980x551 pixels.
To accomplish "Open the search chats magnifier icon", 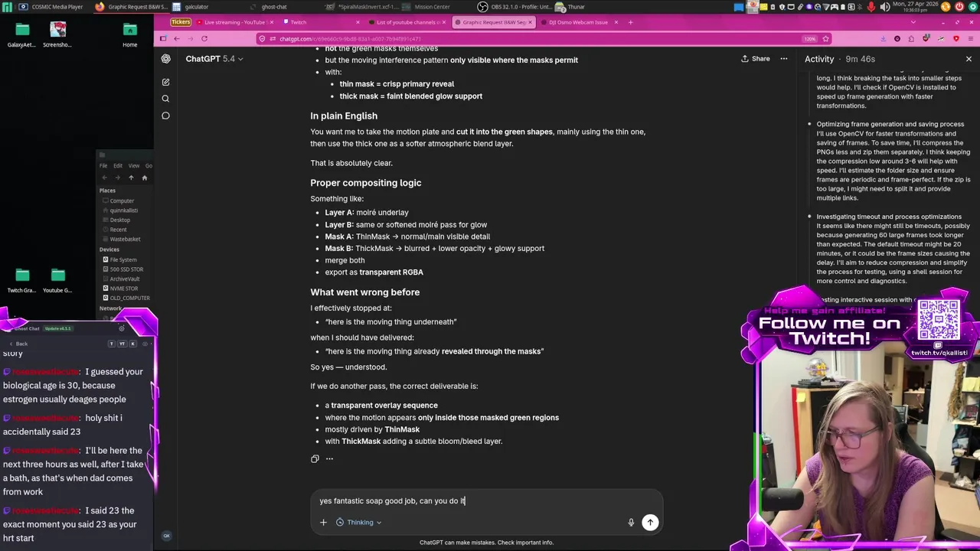I will (165, 99).
